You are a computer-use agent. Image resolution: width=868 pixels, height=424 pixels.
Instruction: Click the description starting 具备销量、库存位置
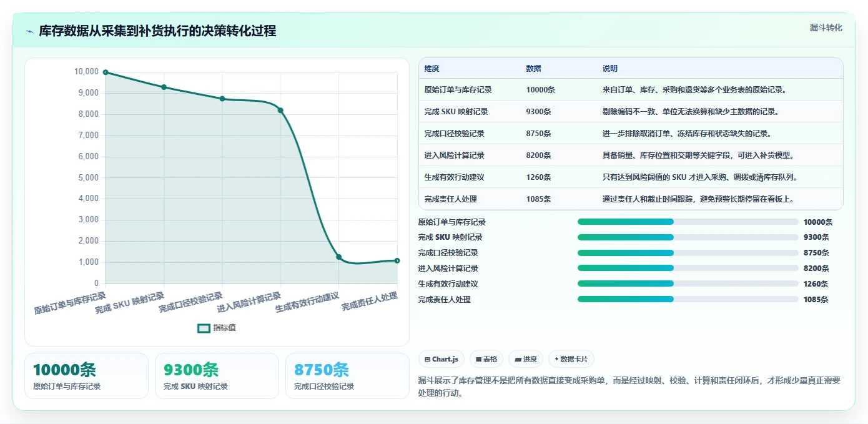coord(699,155)
